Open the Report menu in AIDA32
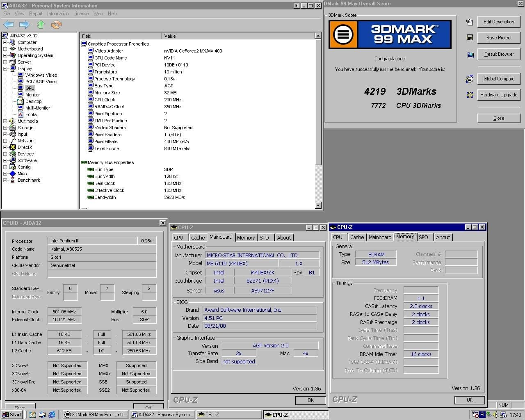The width and height of the screenshot is (525, 420). (36, 14)
